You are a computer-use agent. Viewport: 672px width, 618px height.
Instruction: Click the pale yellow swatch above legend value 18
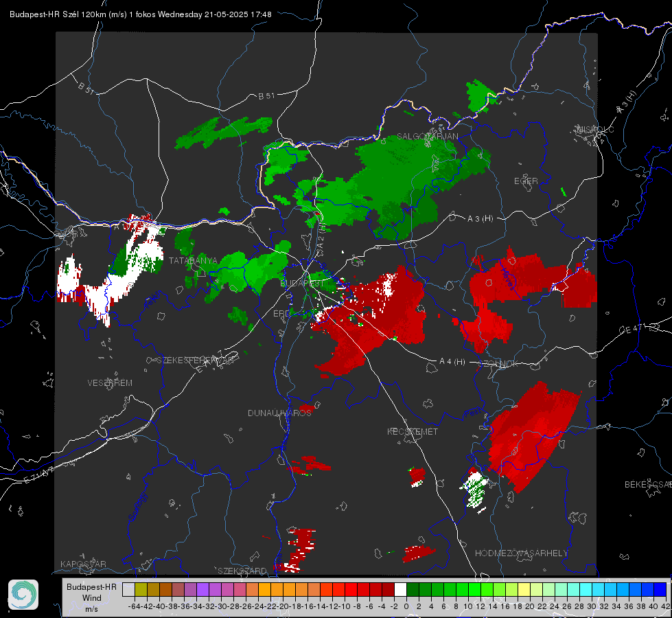524,589
